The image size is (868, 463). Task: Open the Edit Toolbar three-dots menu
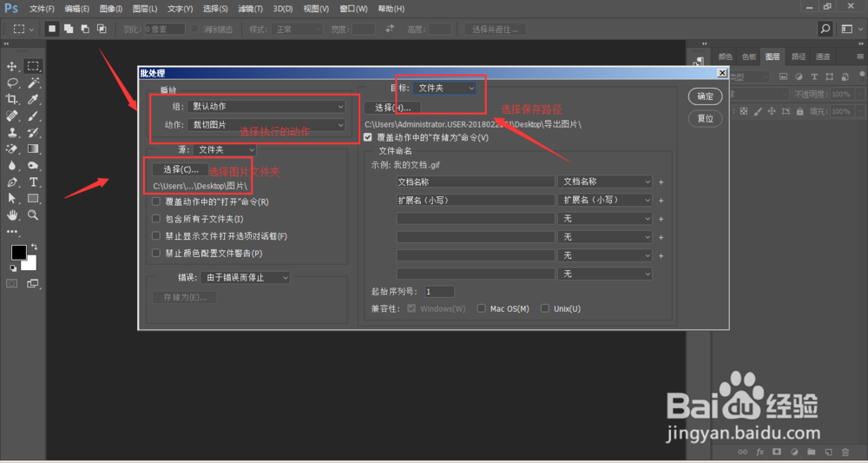point(11,231)
